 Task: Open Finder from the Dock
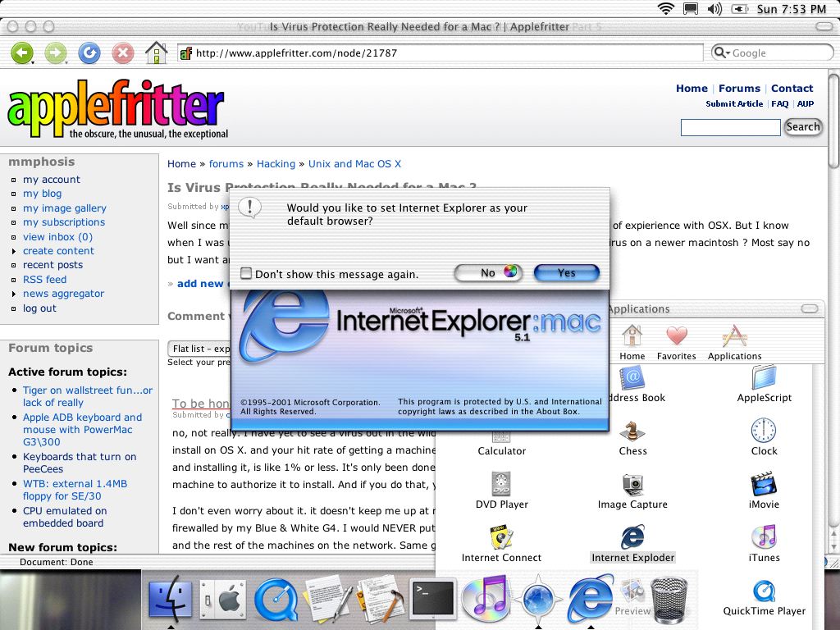170,598
